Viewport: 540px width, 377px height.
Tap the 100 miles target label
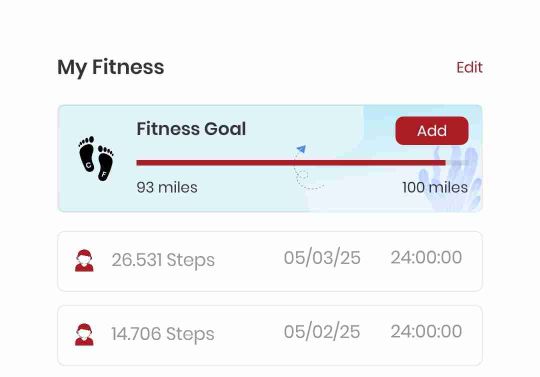[435, 188]
